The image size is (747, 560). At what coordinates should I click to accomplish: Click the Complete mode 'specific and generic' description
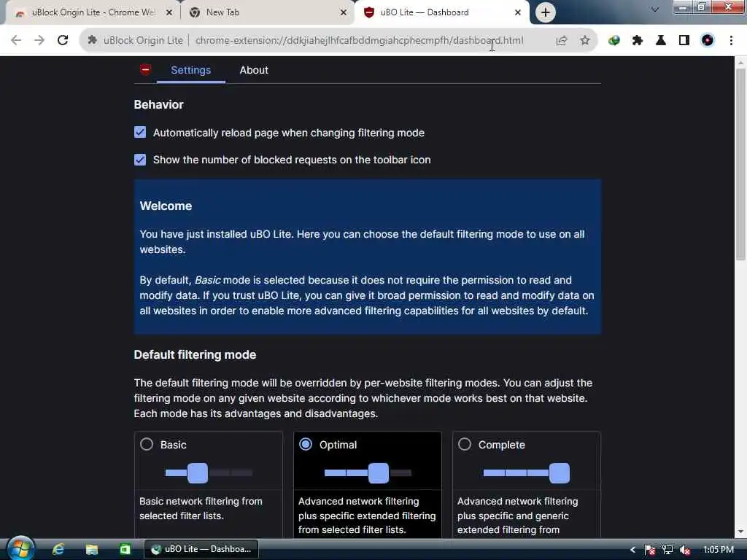(518, 516)
